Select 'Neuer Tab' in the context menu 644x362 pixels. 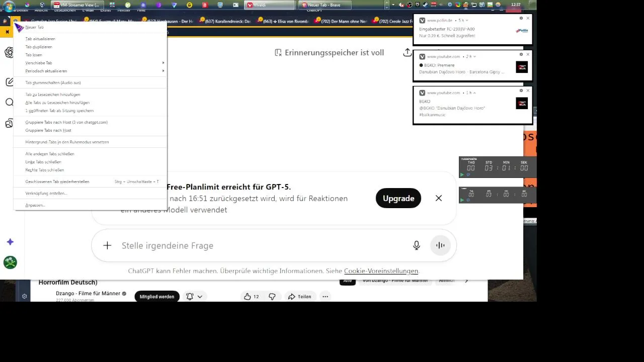(90, 27)
